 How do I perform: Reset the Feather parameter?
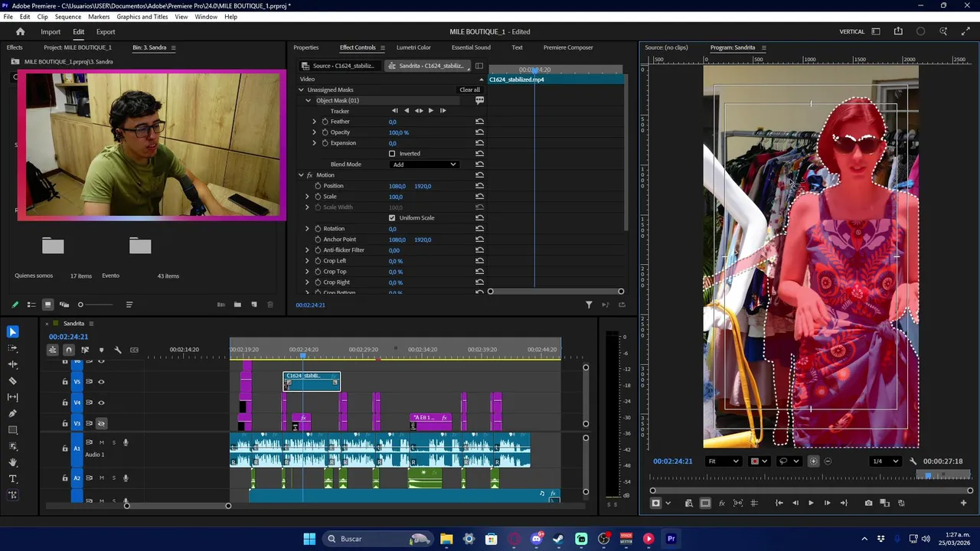(479, 122)
